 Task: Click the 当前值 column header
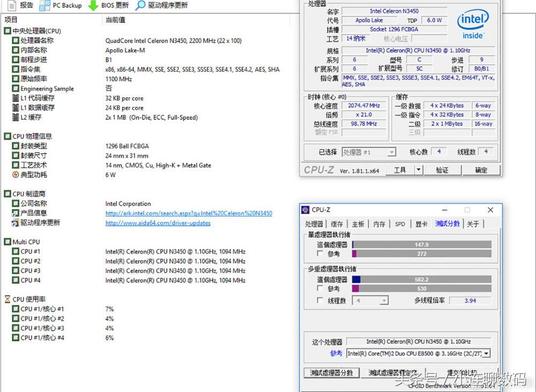(115, 20)
